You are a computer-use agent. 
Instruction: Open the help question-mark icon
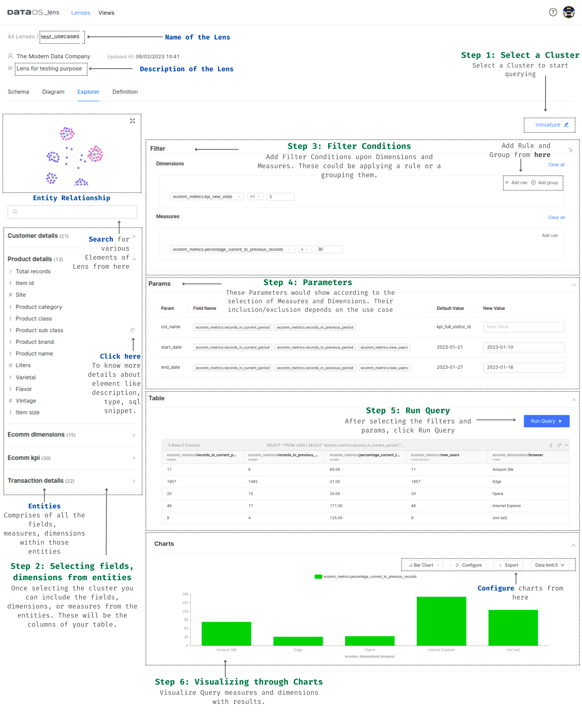(x=553, y=12)
